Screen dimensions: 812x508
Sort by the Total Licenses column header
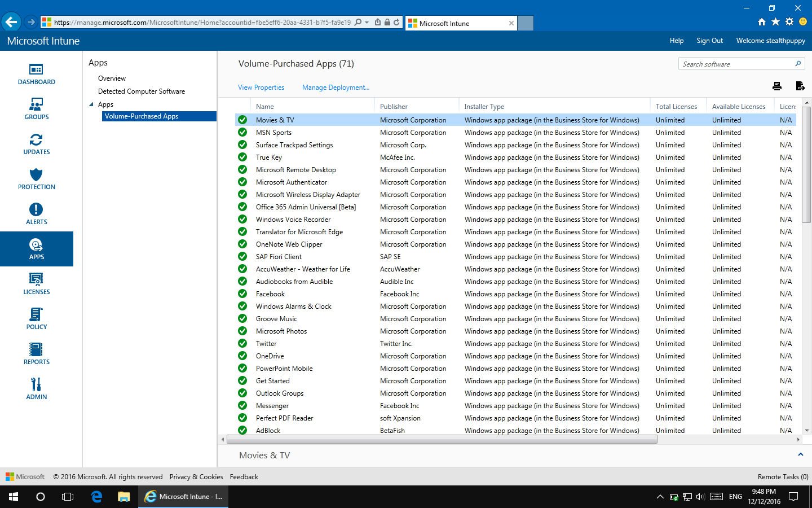676,107
